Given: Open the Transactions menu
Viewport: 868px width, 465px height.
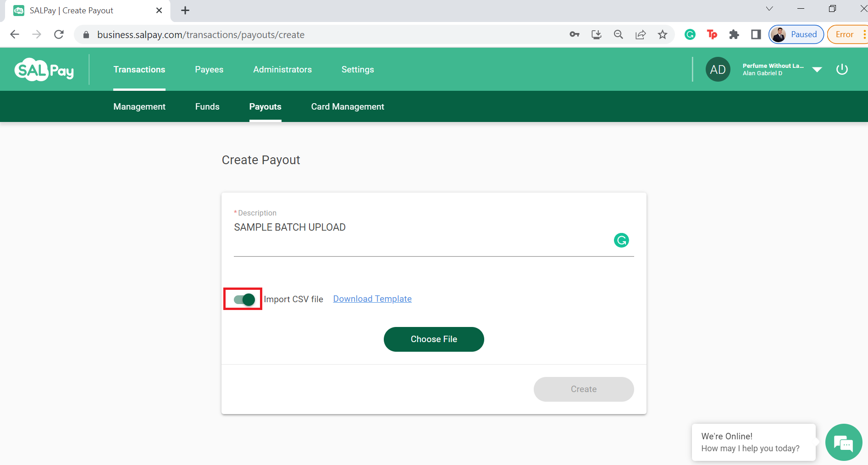Looking at the screenshot, I should pyautogui.click(x=139, y=70).
